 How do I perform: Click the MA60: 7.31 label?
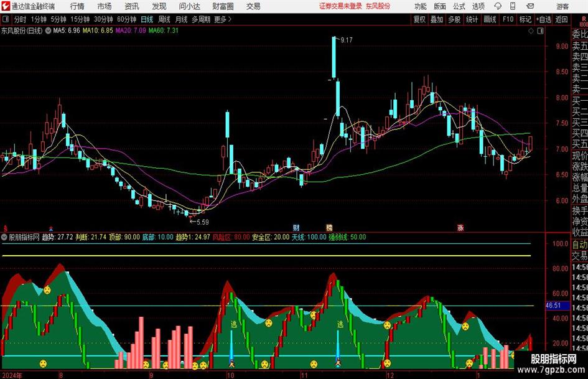164,30
